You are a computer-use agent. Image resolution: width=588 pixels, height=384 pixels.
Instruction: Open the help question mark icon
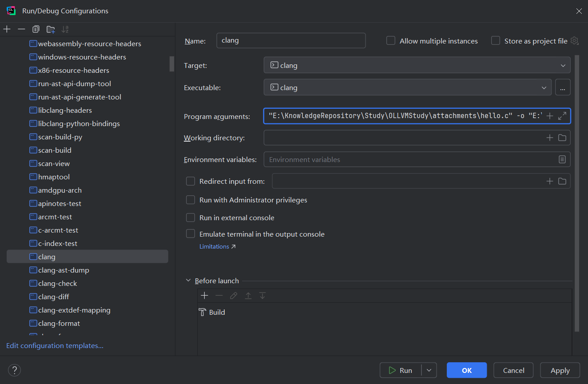[x=14, y=370]
